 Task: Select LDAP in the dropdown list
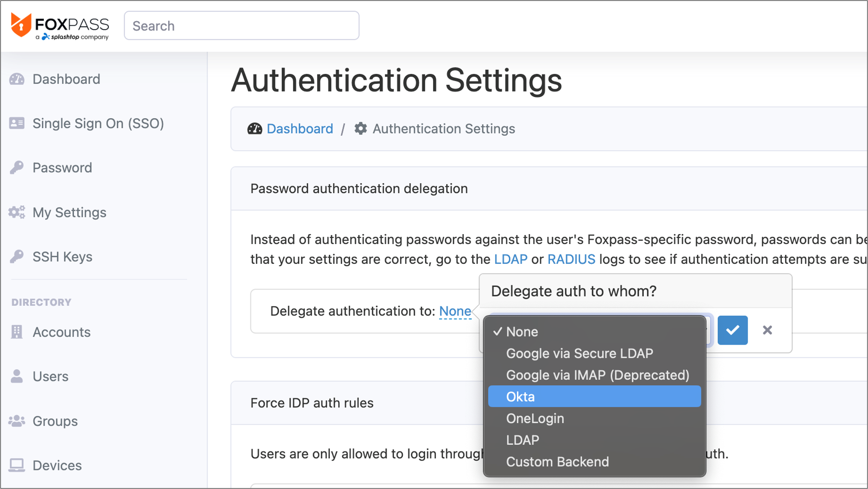(x=595, y=440)
